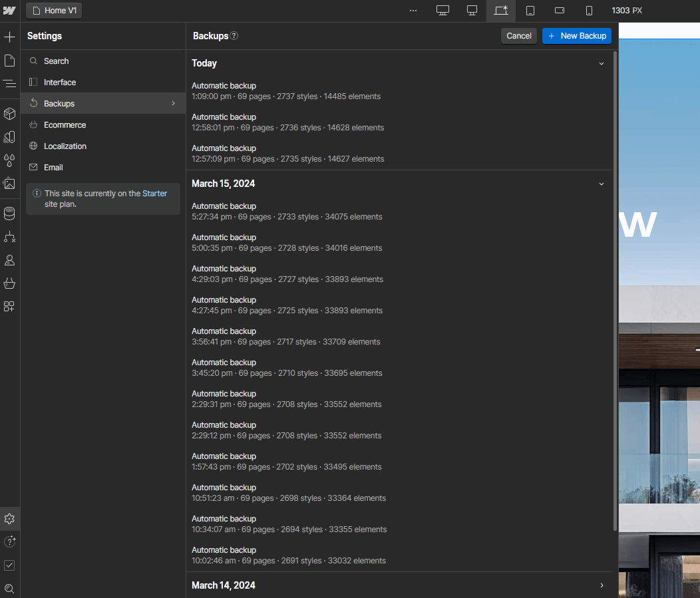
Task: Open the CMS Collections panel
Action: [x=9, y=214]
